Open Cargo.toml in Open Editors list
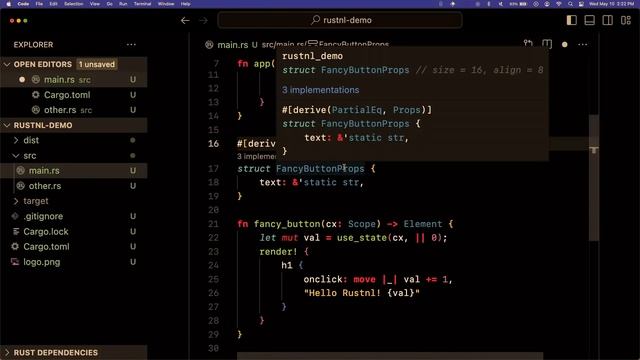The height and width of the screenshot is (360, 640). [x=73, y=95]
